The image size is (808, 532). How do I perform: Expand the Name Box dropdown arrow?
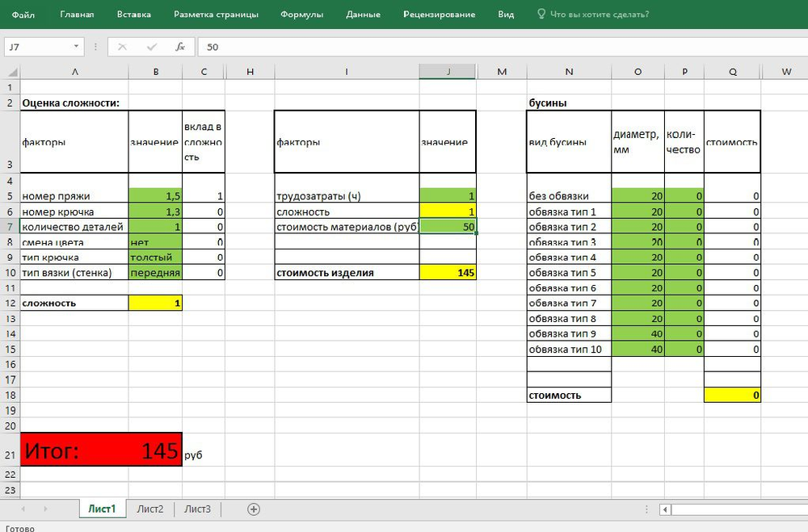click(x=77, y=47)
